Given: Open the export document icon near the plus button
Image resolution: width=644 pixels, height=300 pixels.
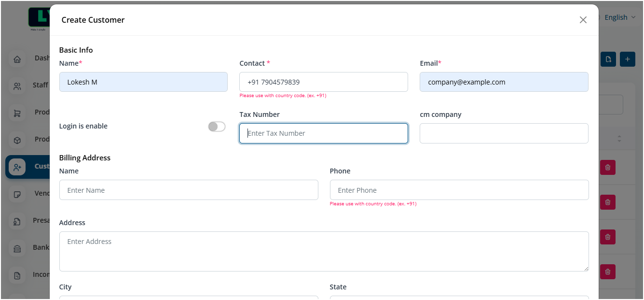Looking at the screenshot, I should pyautogui.click(x=608, y=59).
